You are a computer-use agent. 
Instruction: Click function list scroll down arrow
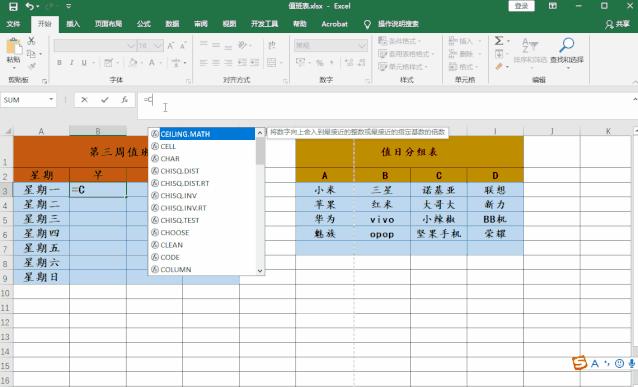coord(260,271)
